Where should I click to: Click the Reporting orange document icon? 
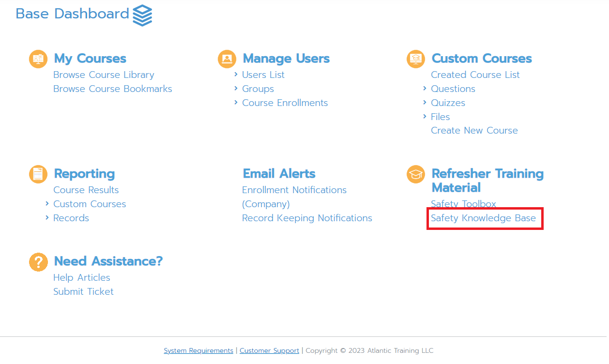tap(38, 174)
